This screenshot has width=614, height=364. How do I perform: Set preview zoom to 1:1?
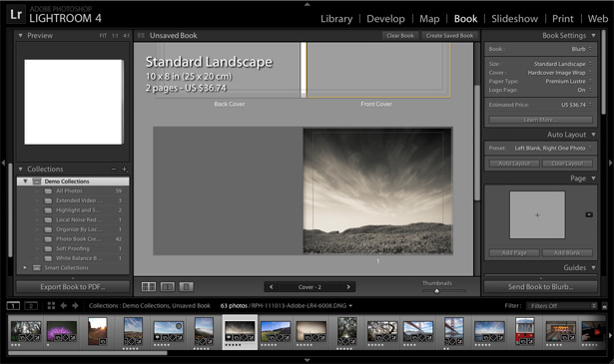click(x=115, y=36)
